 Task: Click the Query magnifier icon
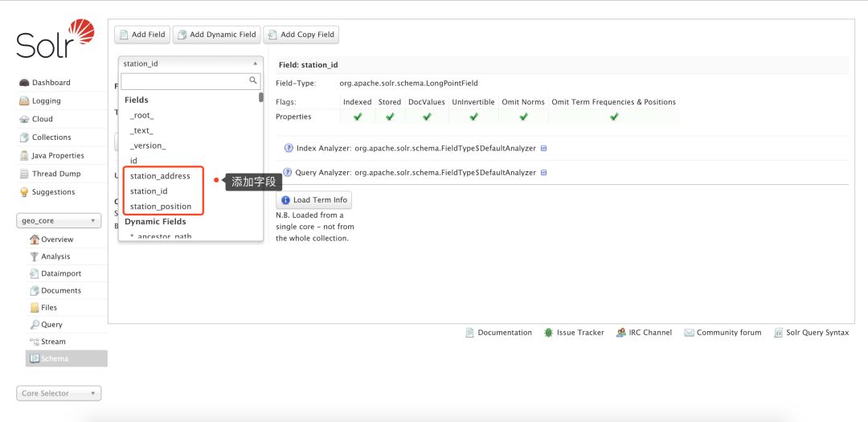[35, 325]
